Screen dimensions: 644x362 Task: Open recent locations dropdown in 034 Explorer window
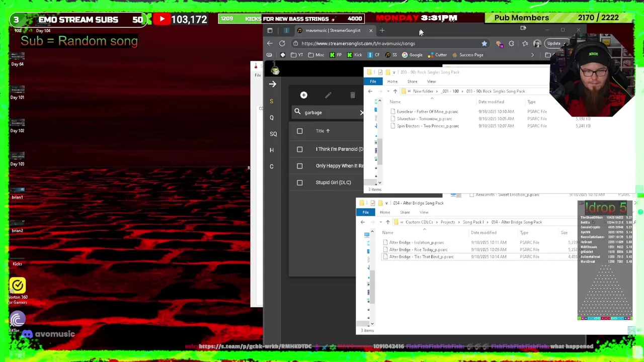click(x=381, y=222)
